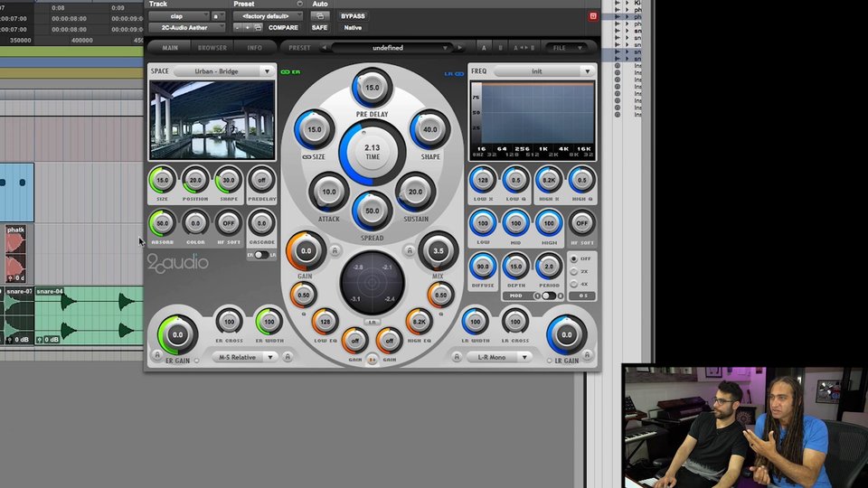Click the MOD label button
The width and height of the screenshot is (868, 488).
[x=516, y=296]
